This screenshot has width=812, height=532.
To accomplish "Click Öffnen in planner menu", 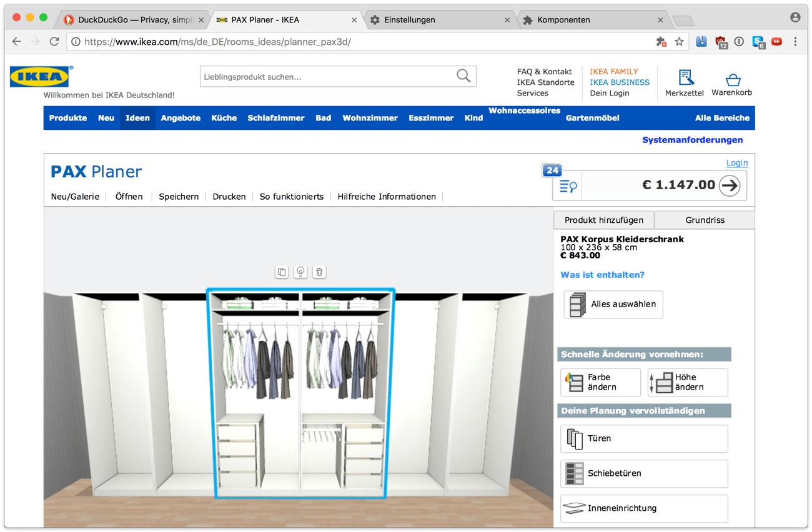I will 129,197.
